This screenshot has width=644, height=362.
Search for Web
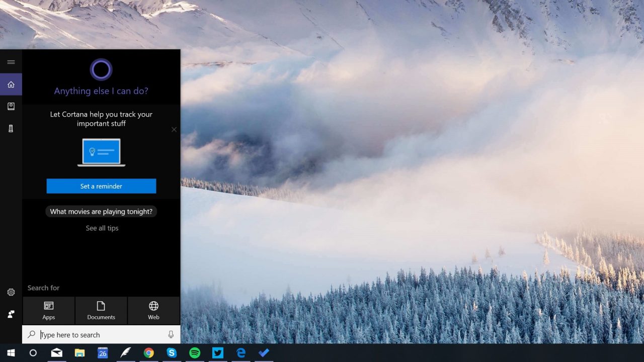(x=153, y=310)
